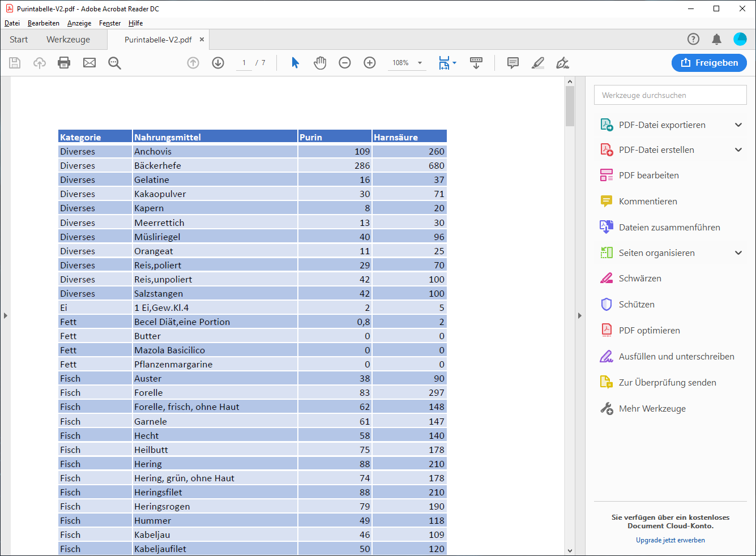
Task: Expand PDF-Datei exportieren section
Action: (738, 125)
